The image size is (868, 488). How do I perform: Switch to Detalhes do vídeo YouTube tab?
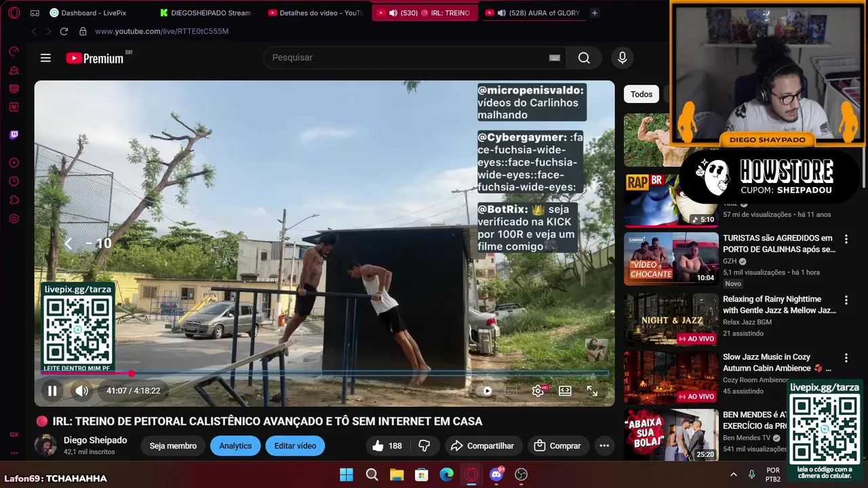click(x=317, y=13)
